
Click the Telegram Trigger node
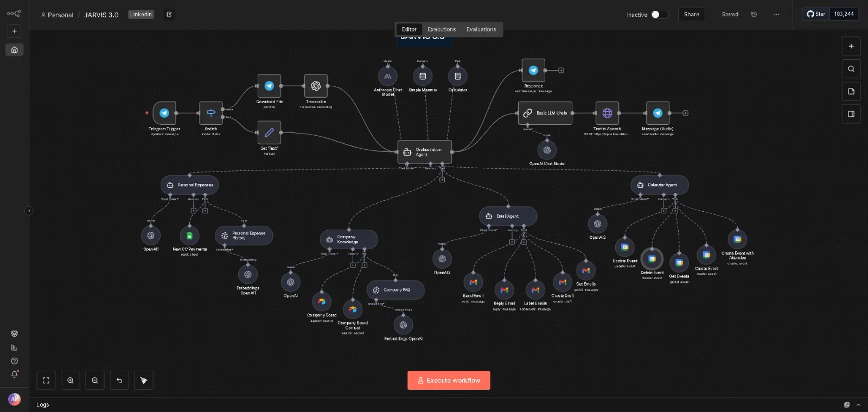pyautogui.click(x=164, y=113)
